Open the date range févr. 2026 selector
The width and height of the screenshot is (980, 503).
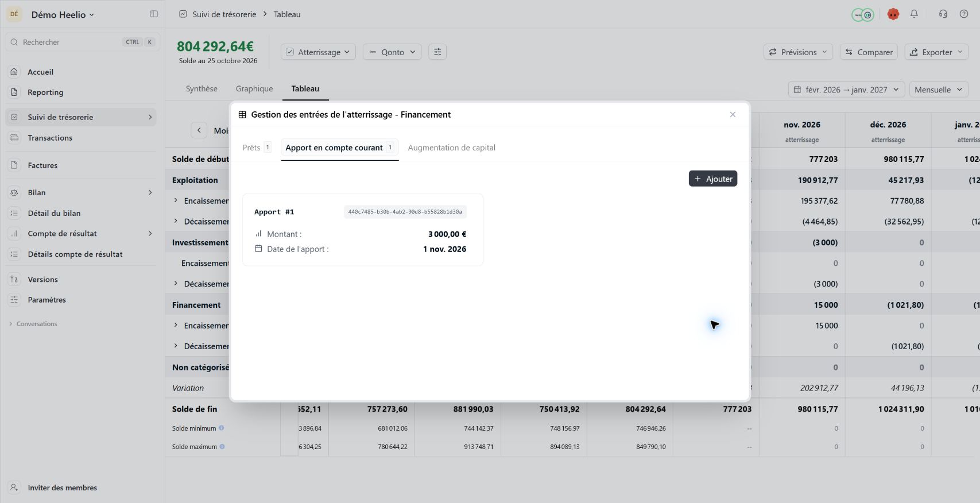pyautogui.click(x=846, y=90)
